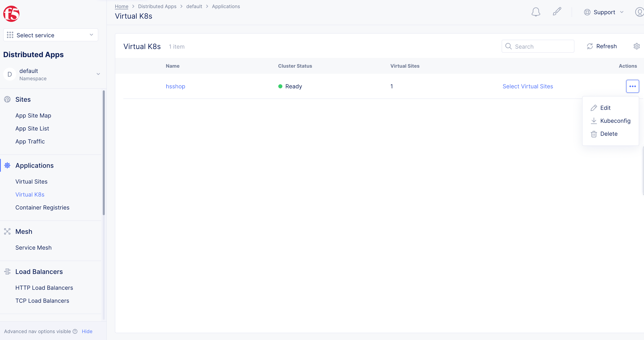Open the user profile icon
The image size is (644, 340).
pos(639,12)
